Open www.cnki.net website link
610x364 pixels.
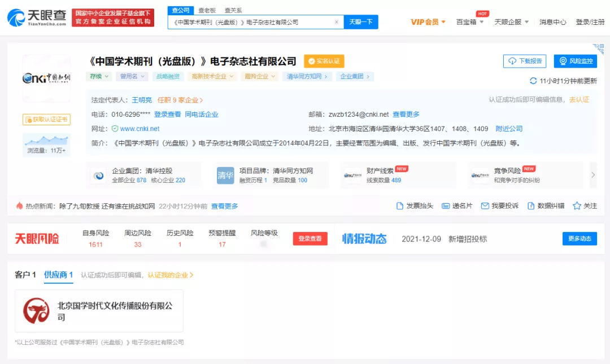tap(140, 129)
